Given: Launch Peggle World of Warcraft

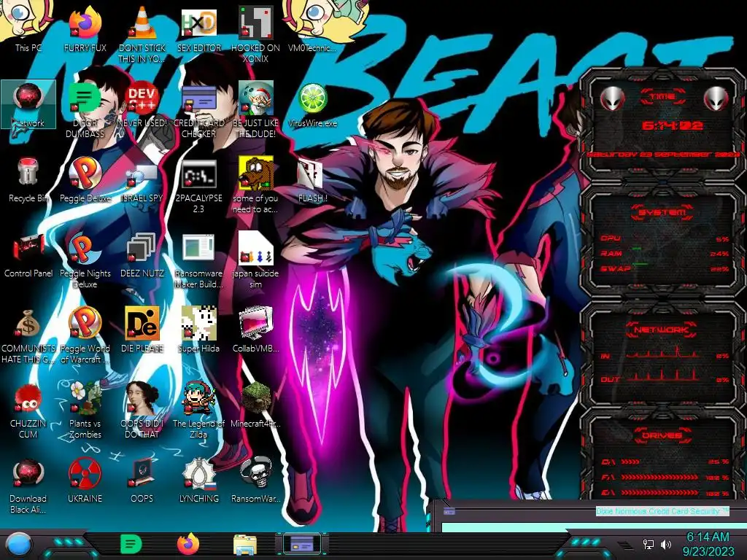Looking at the screenshot, I should [x=85, y=335].
